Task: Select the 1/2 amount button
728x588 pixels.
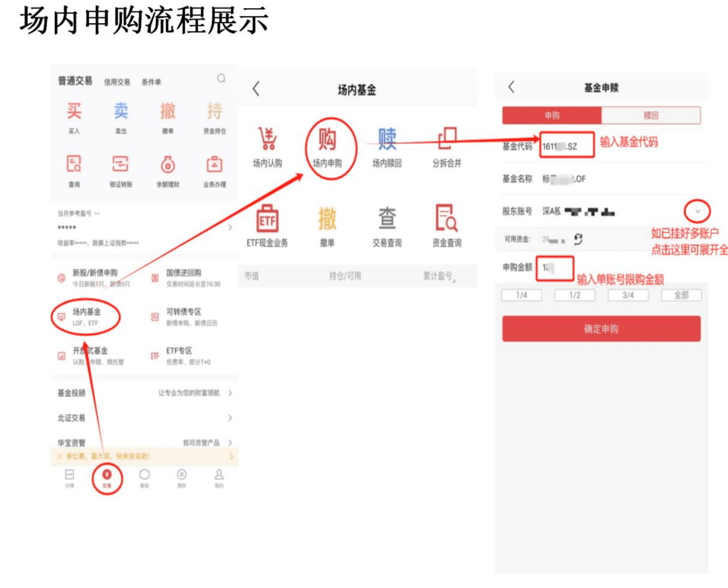Action: [575, 295]
